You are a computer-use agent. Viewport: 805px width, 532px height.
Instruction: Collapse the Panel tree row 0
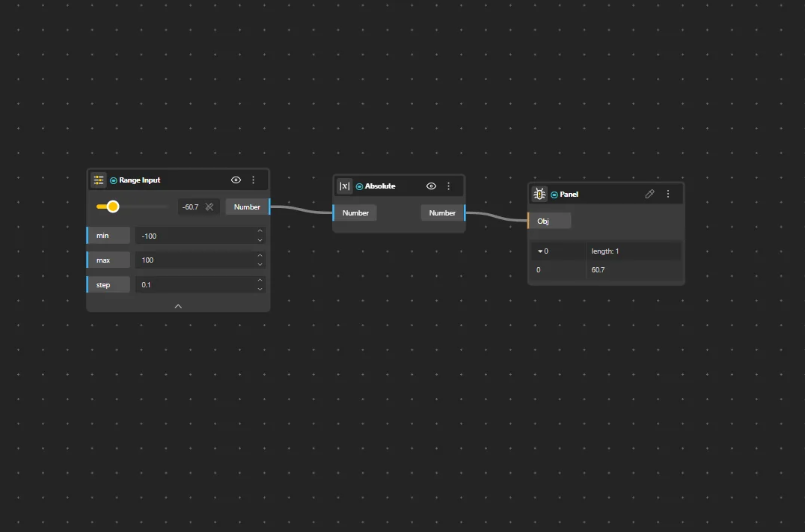pos(540,251)
